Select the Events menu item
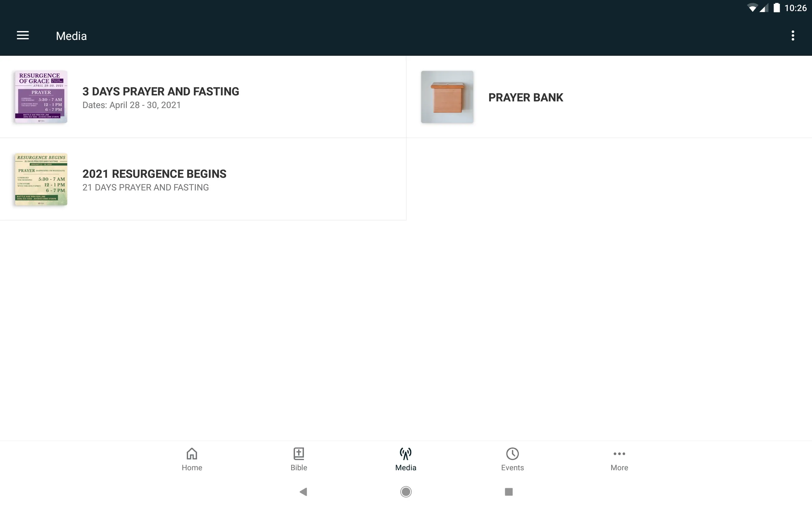The width and height of the screenshot is (812, 507). point(512,459)
